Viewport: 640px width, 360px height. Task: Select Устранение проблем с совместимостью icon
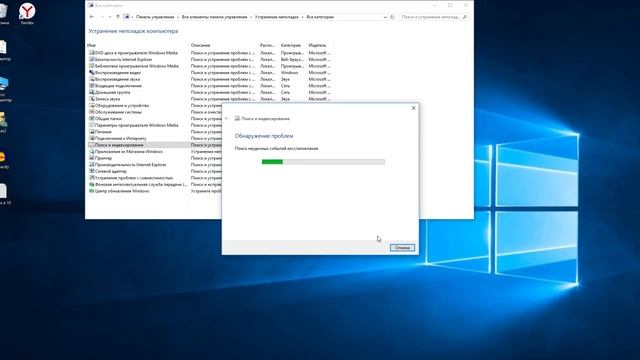coord(91,178)
